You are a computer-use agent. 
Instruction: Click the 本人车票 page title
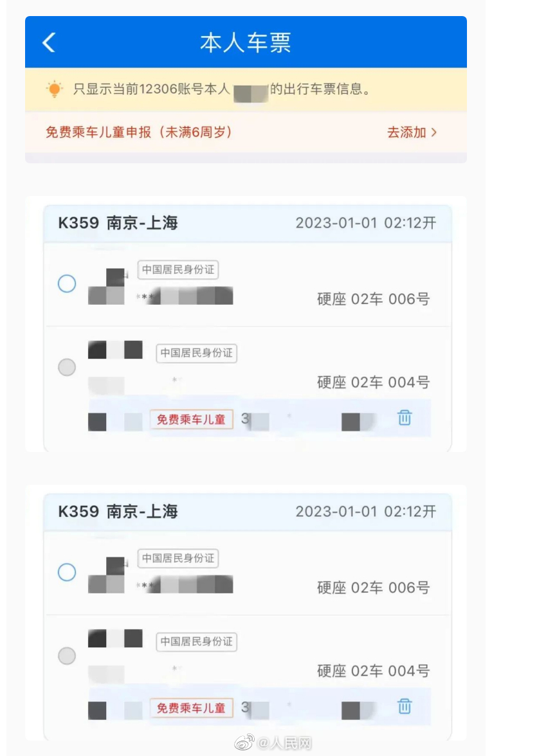(246, 42)
